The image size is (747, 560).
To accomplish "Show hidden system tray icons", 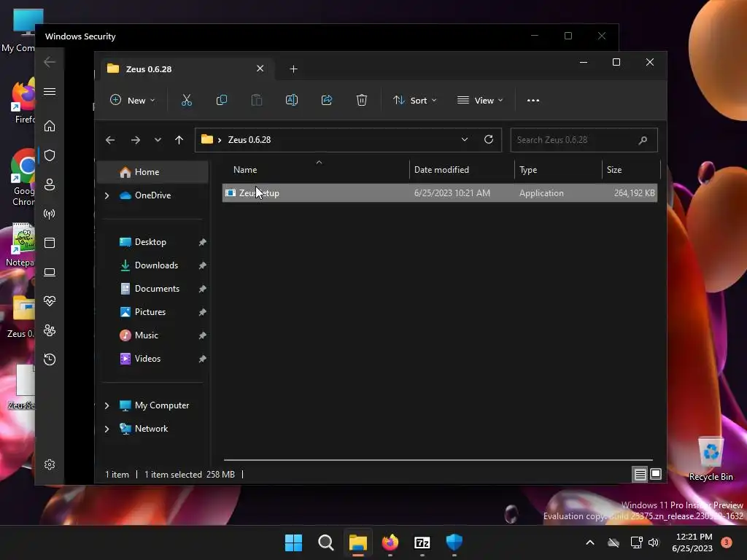I will pyautogui.click(x=589, y=542).
